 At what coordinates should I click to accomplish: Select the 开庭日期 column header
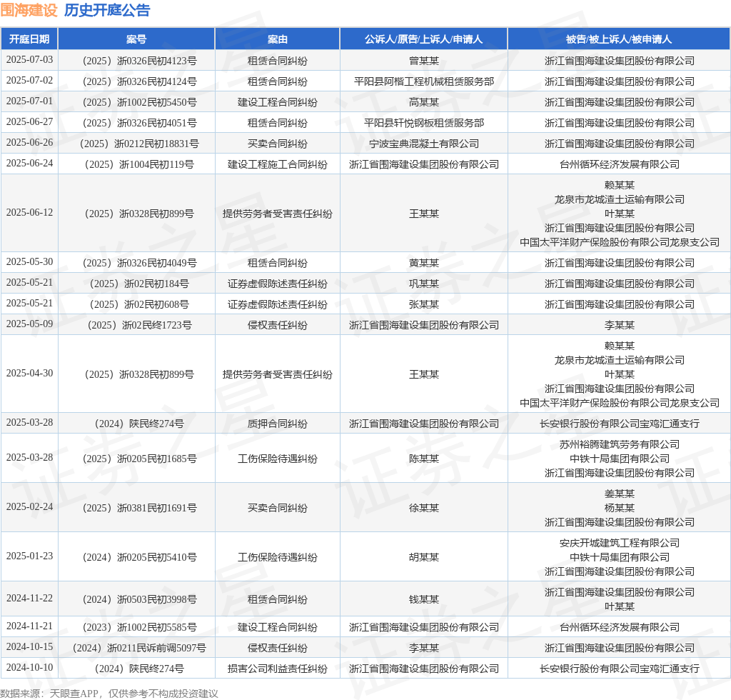[x=29, y=39]
